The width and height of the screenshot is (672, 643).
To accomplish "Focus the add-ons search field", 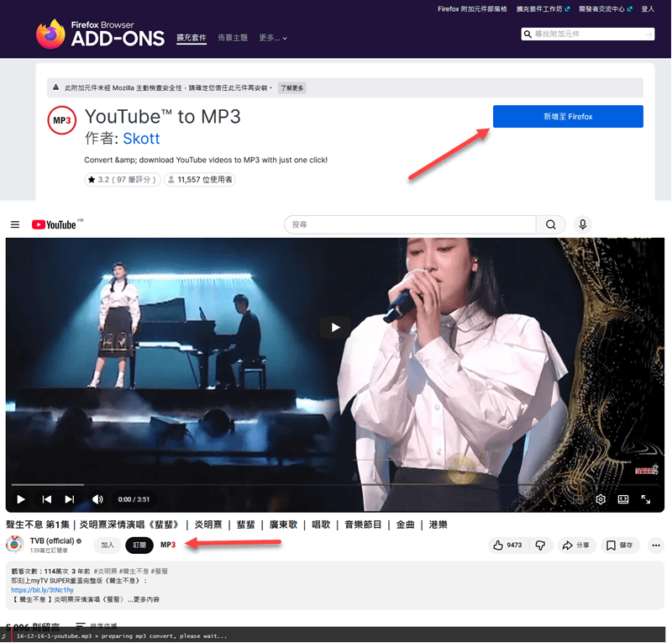I will coord(588,34).
